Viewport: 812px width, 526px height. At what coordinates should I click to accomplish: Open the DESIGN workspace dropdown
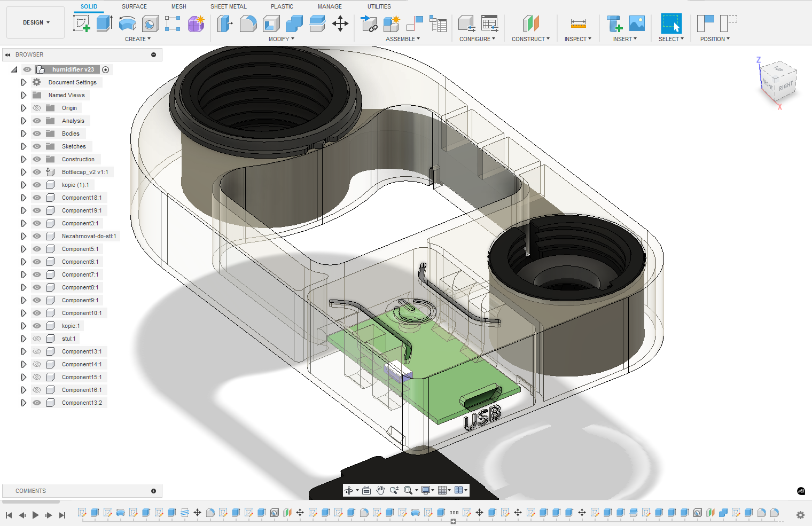pos(36,22)
